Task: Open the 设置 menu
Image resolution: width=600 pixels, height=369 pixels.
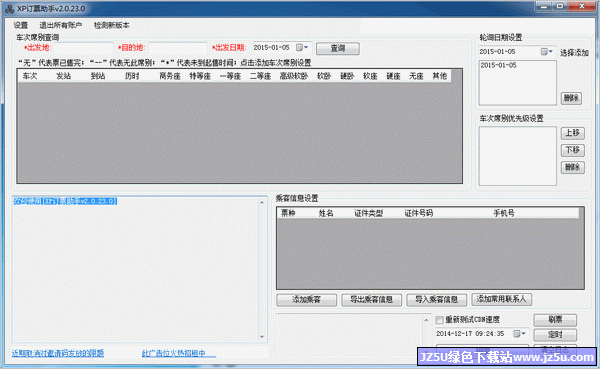Action: coord(21,25)
